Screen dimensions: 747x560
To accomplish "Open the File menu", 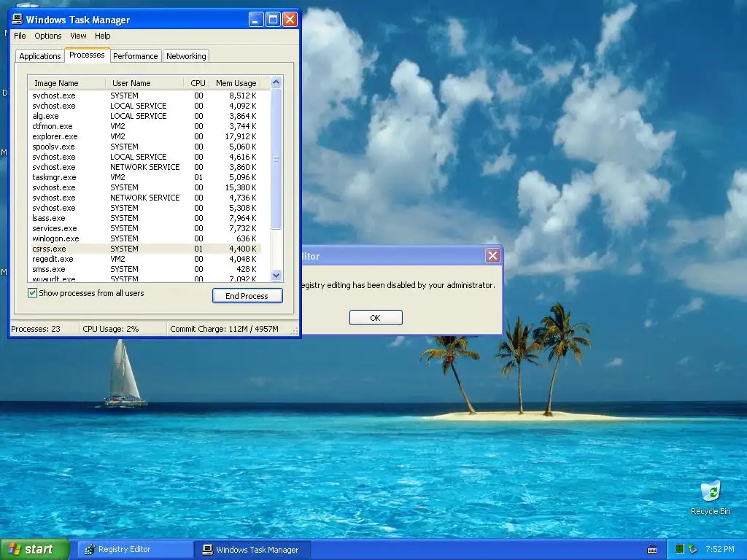I will [x=20, y=36].
